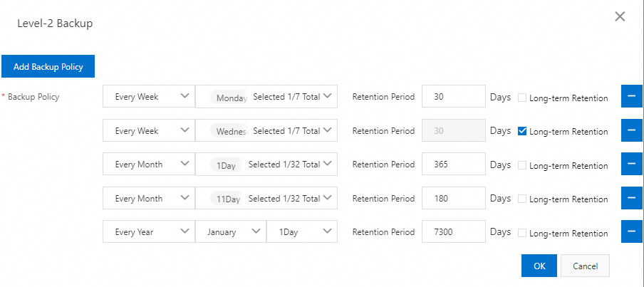This screenshot has height=287, width=644.
Task: Remove the Monday weekly backup policy row
Action: tap(632, 96)
